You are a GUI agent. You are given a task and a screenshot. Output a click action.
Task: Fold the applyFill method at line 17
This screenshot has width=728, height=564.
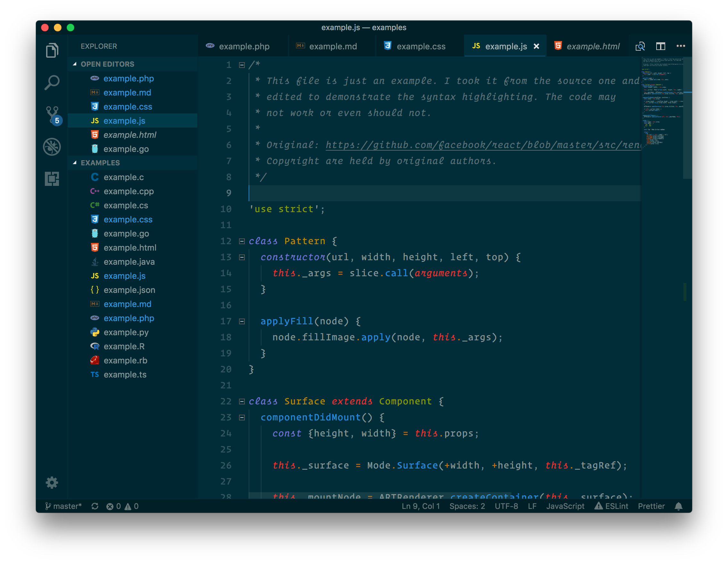(x=242, y=321)
